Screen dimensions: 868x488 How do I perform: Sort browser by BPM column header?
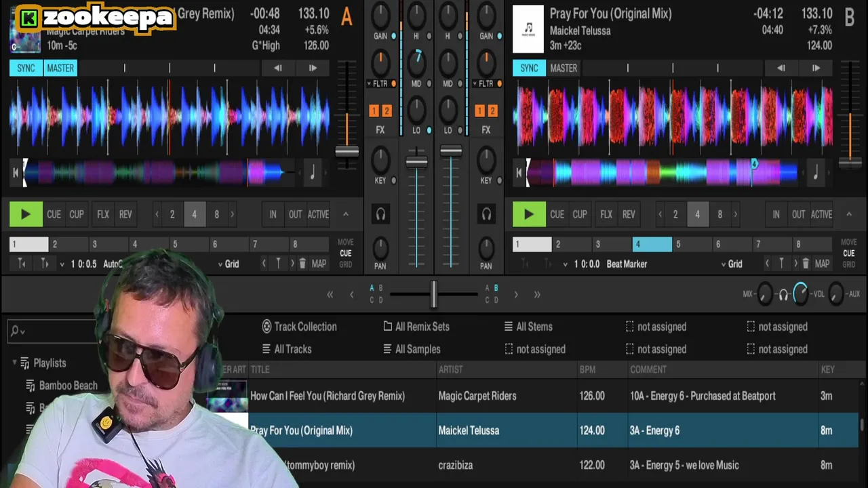[587, 369]
